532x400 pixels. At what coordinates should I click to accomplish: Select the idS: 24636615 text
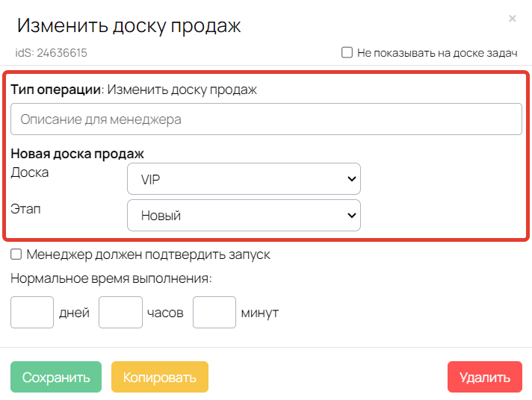52,53
